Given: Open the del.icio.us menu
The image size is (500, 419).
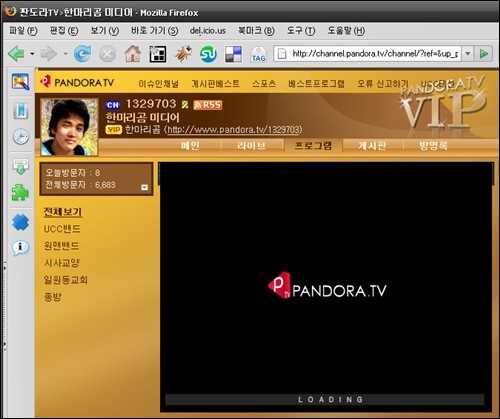Looking at the screenshot, I should [208, 31].
